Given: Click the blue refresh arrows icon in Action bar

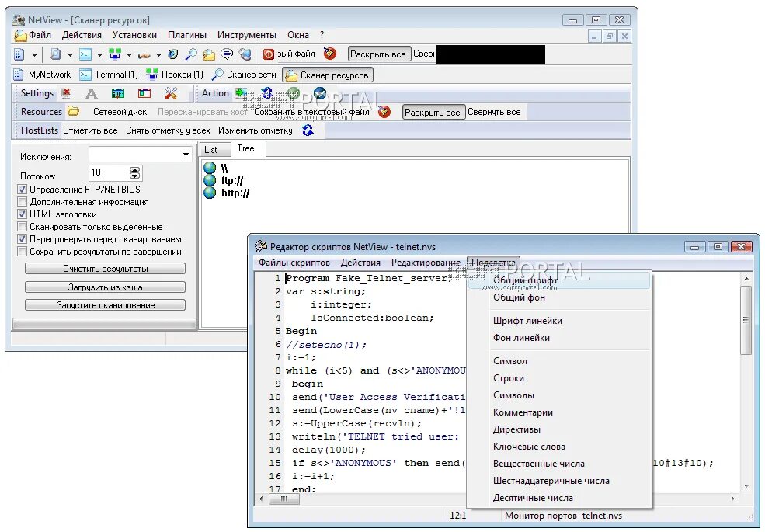Looking at the screenshot, I should (x=267, y=92).
